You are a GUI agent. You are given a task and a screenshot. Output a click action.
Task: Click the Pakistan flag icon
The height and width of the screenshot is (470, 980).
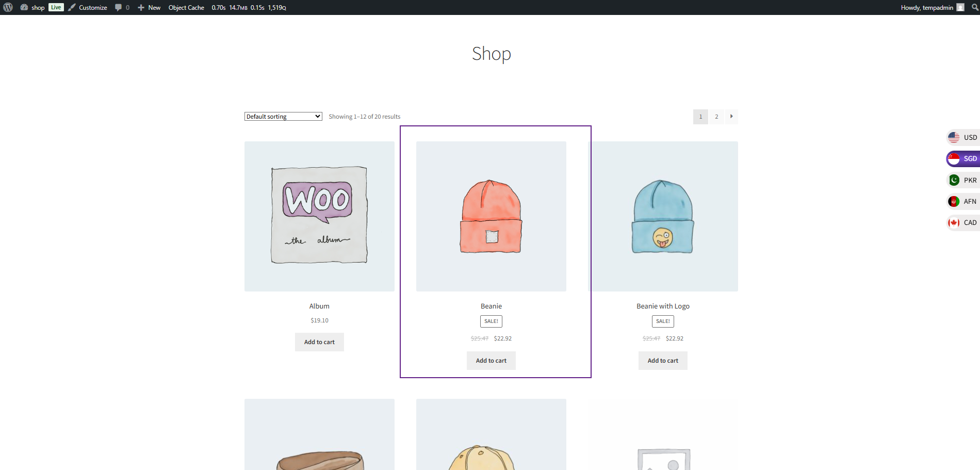pyautogui.click(x=954, y=180)
